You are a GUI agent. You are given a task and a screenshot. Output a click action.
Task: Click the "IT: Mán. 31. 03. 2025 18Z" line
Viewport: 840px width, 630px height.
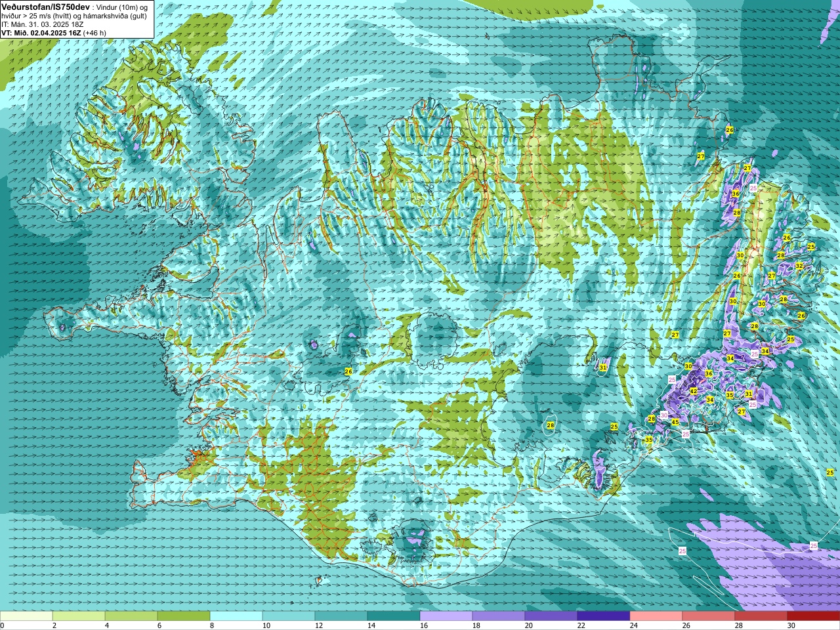42,24
